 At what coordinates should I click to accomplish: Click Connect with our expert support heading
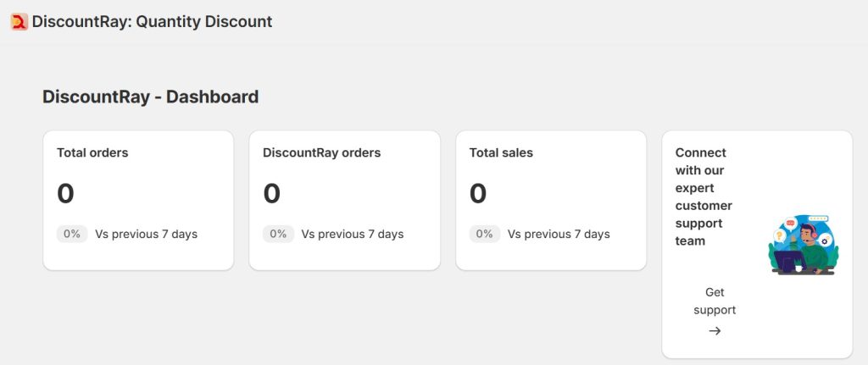(x=704, y=196)
